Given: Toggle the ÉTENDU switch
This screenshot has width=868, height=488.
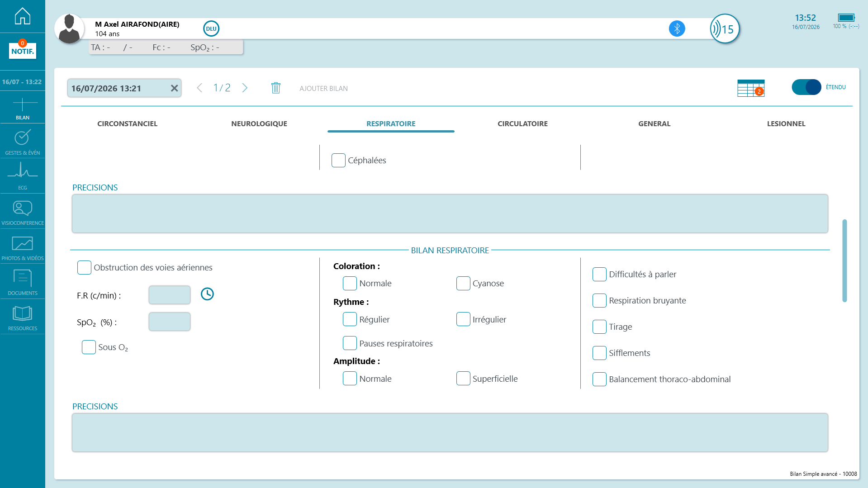Looking at the screenshot, I should [x=806, y=87].
